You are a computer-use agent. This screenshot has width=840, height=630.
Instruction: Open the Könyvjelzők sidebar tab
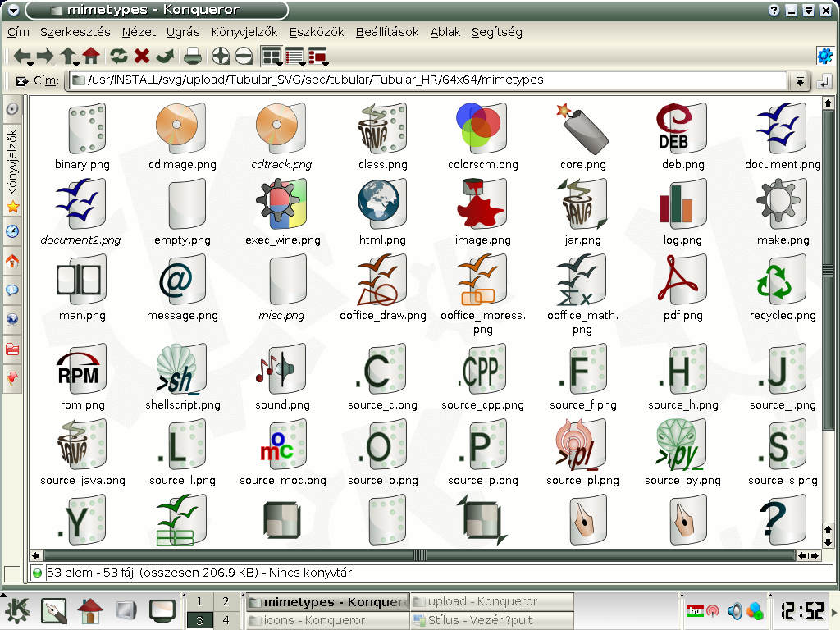(12, 170)
